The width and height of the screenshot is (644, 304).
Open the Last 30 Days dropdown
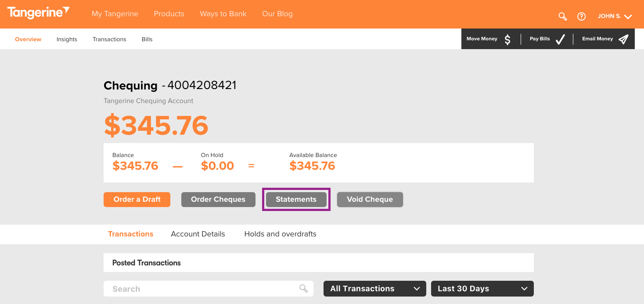(482, 289)
